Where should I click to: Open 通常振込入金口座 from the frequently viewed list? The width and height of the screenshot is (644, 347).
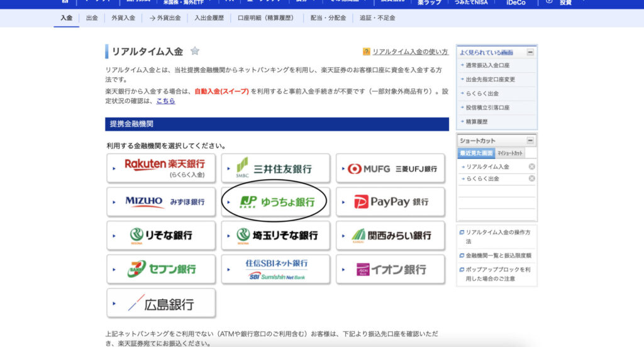(487, 65)
